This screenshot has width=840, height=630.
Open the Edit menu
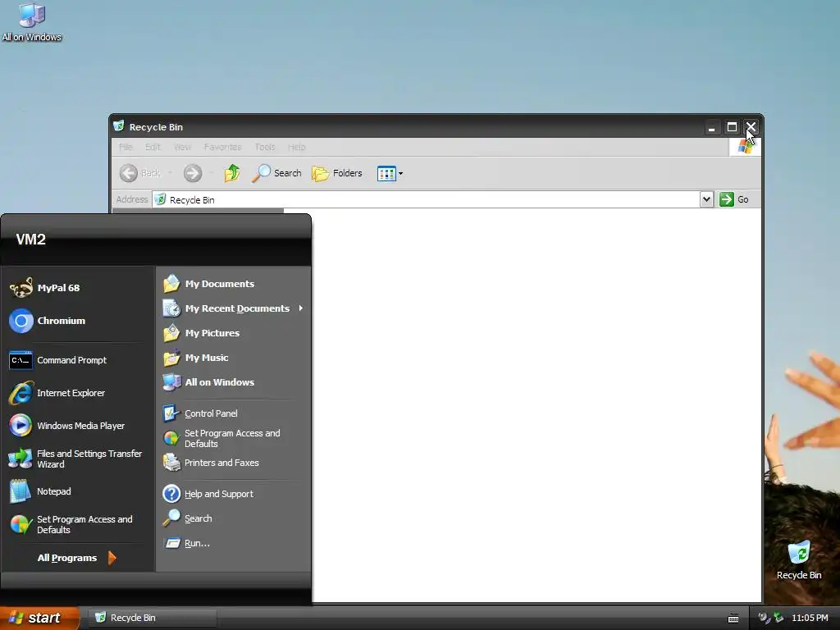point(153,147)
